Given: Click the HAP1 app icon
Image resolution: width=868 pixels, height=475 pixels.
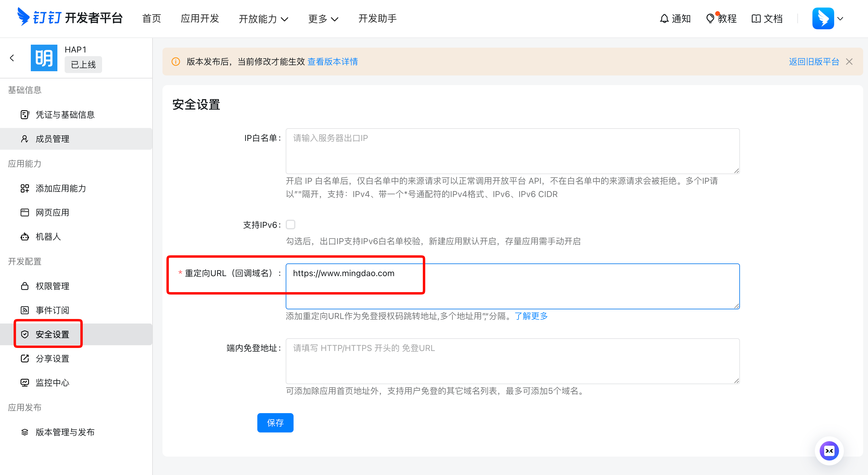Looking at the screenshot, I should [44, 58].
